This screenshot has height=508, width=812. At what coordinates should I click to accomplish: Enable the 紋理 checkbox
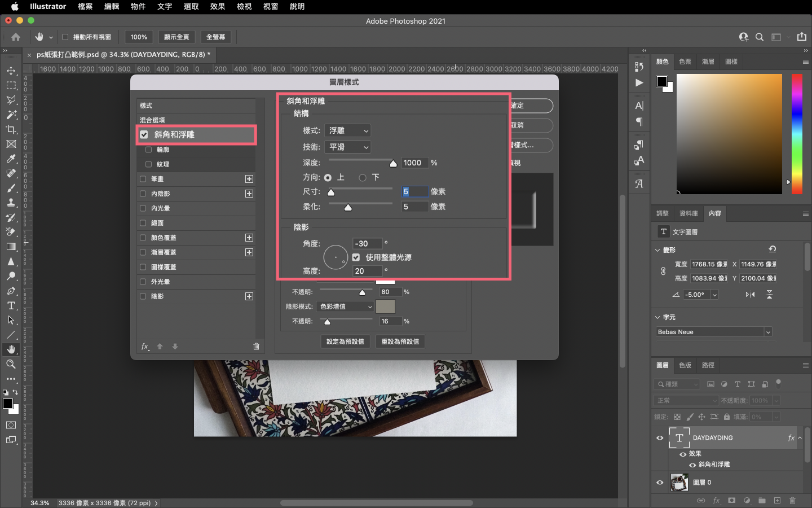(x=149, y=164)
